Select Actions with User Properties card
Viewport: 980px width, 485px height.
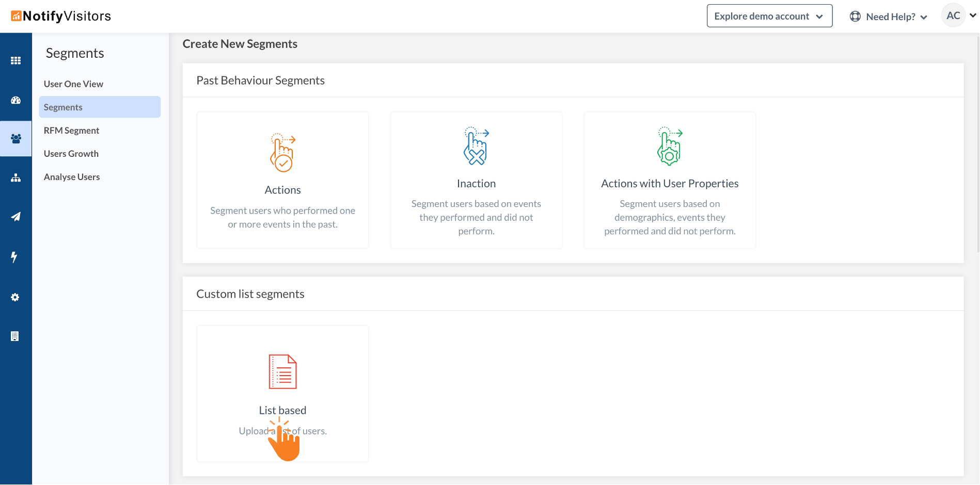pos(670,180)
